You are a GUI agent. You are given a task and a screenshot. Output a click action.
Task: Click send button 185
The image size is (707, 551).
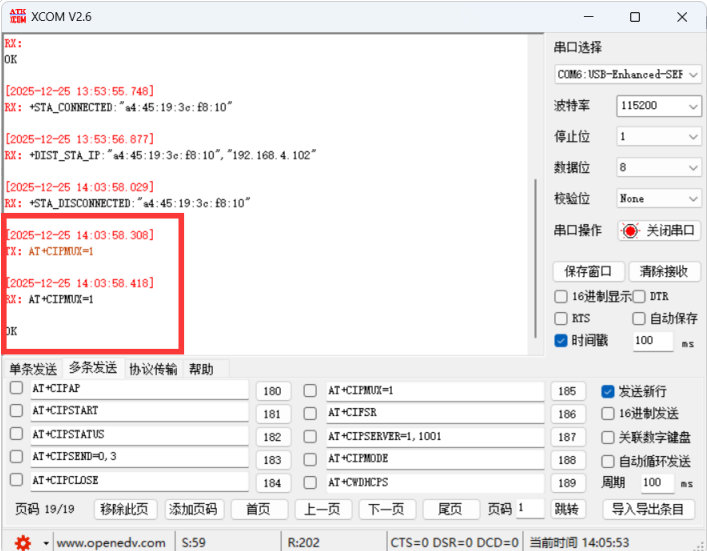(568, 391)
